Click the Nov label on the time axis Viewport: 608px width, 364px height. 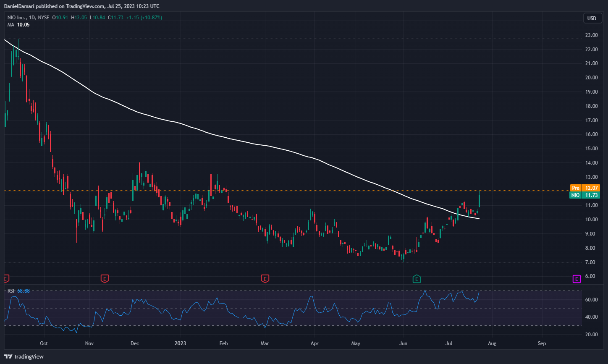pos(89,343)
